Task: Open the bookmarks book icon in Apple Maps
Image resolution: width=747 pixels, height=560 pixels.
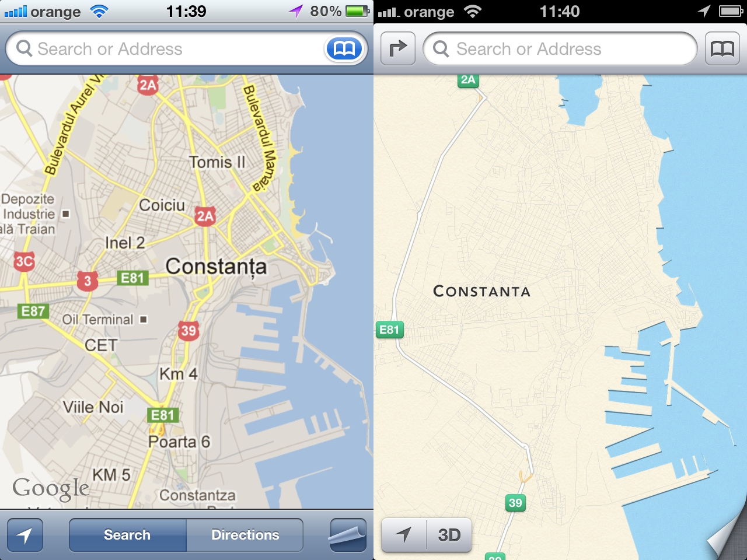Action: 722,49
